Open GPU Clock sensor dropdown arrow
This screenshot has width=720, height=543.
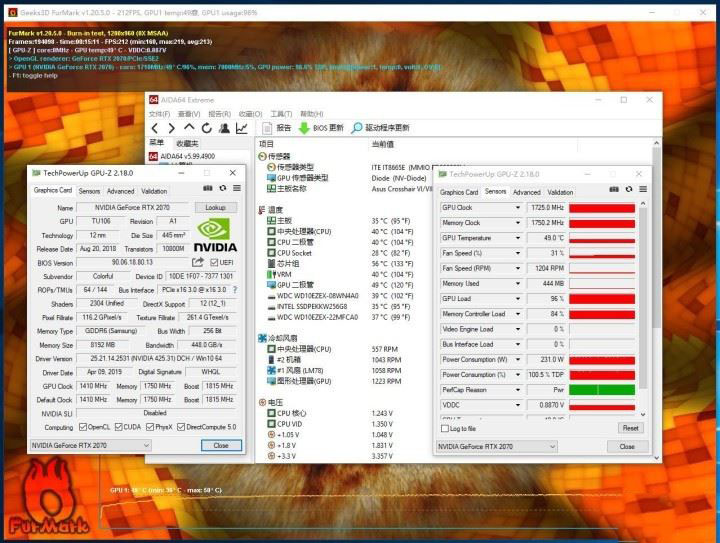tap(518, 207)
